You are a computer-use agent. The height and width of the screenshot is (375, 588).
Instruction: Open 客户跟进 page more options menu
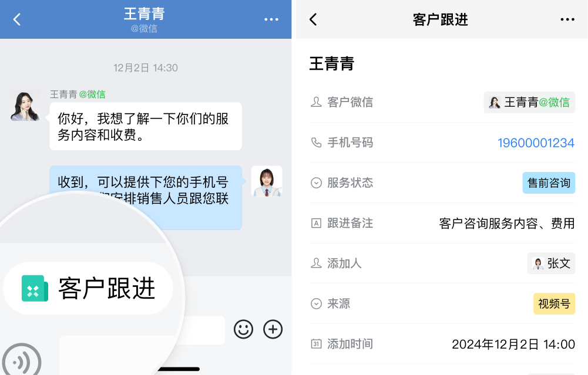click(567, 19)
